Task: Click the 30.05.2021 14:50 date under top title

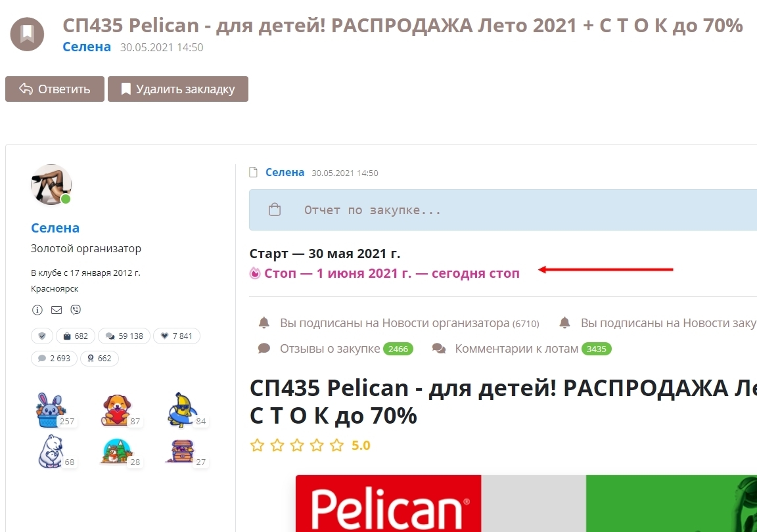Action: pos(162,47)
